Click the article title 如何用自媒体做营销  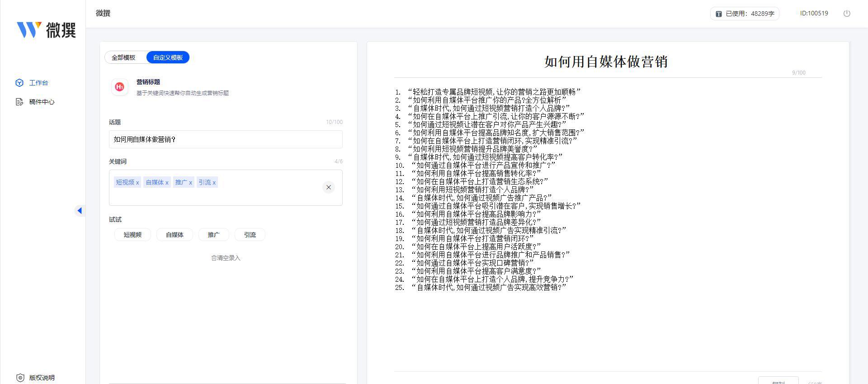click(606, 62)
